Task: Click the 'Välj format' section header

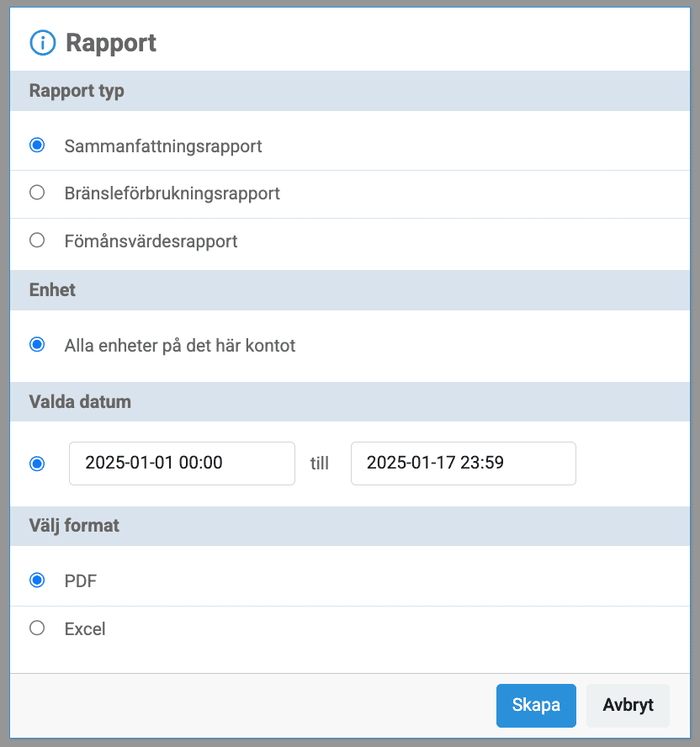Action: (74, 526)
